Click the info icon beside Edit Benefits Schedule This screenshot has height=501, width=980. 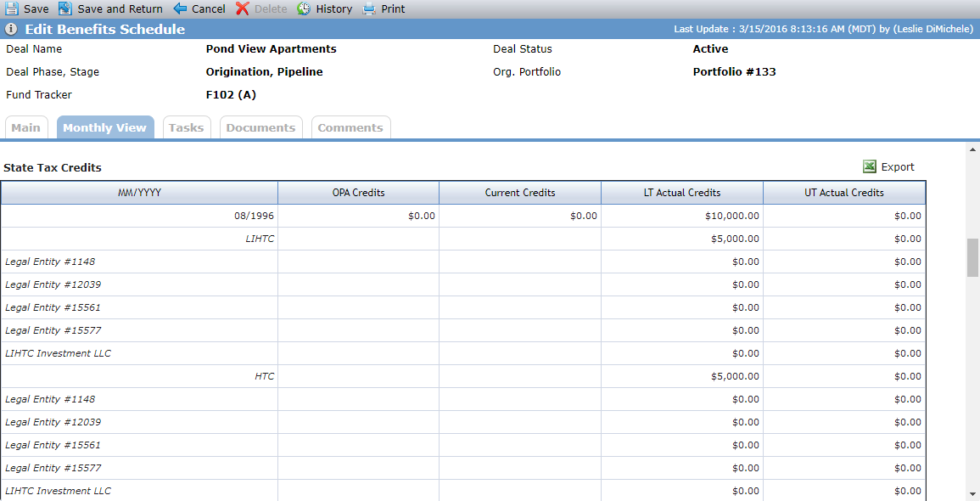[11, 29]
